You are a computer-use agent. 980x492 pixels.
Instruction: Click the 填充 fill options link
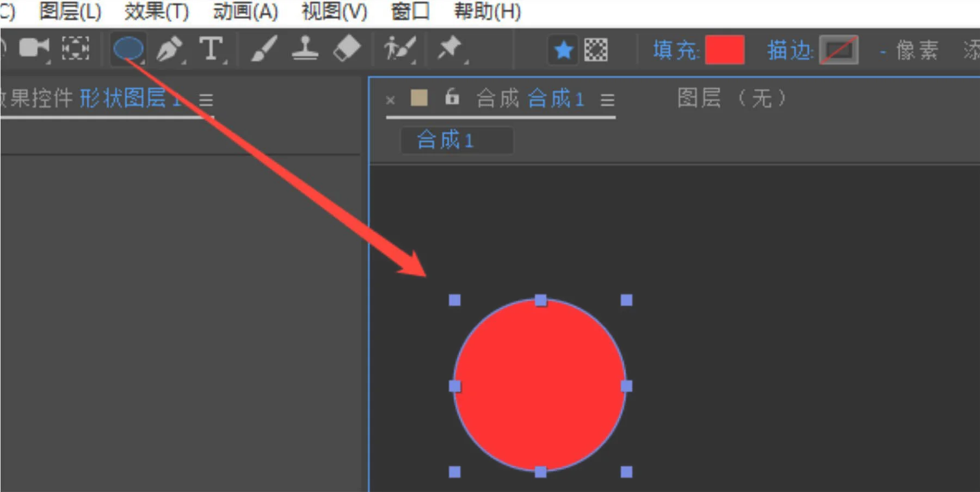[675, 50]
